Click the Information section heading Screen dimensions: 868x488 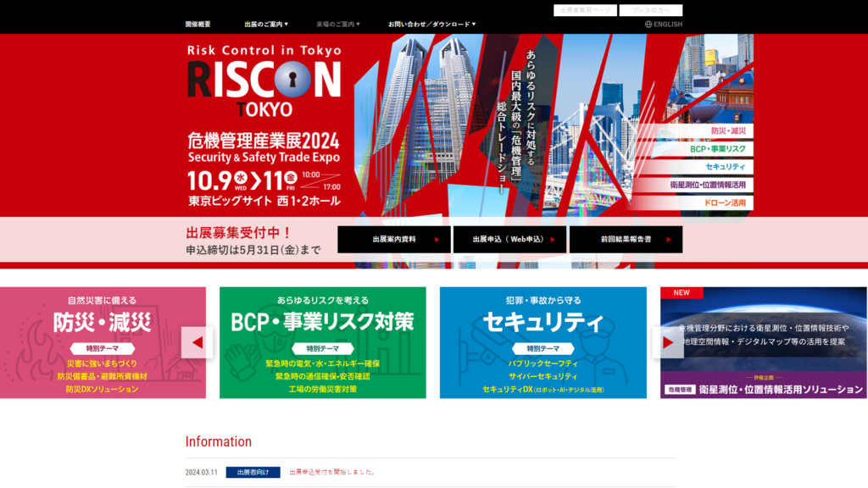tap(219, 441)
